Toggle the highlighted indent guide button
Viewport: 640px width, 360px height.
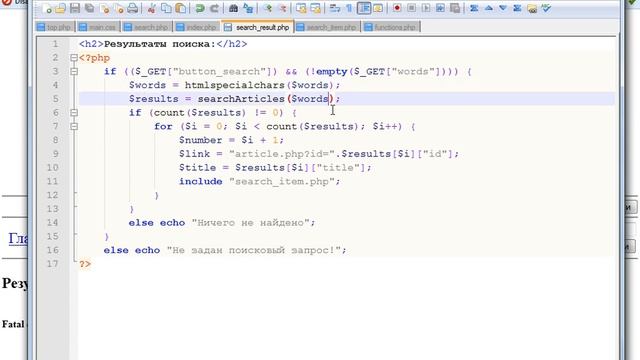pyautogui.click(x=364, y=8)
